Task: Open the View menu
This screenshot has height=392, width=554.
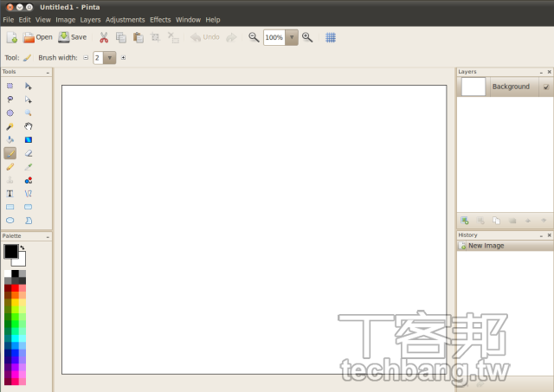Action: 43,20
